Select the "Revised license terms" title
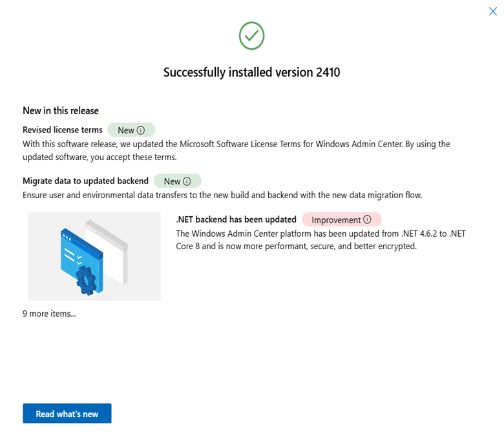This screenshot has height=446, width=504. 62,130
